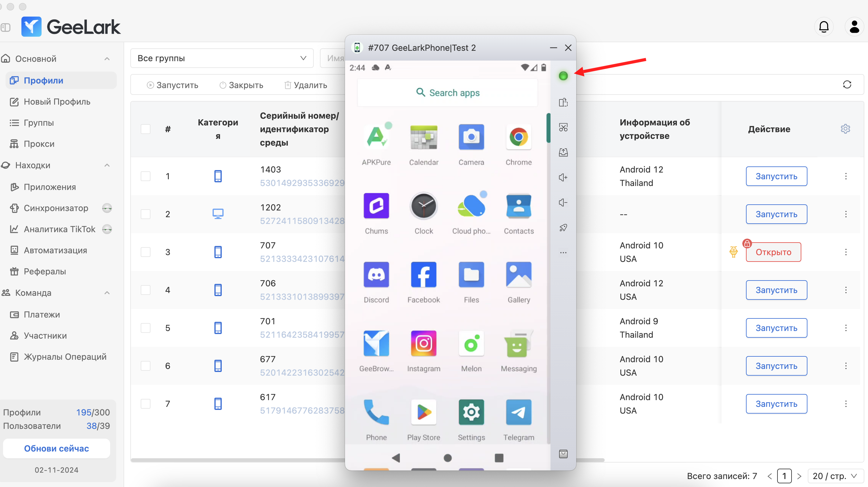
Task: Click the volume up icon in phone sidebar
Action: point(563,177)
